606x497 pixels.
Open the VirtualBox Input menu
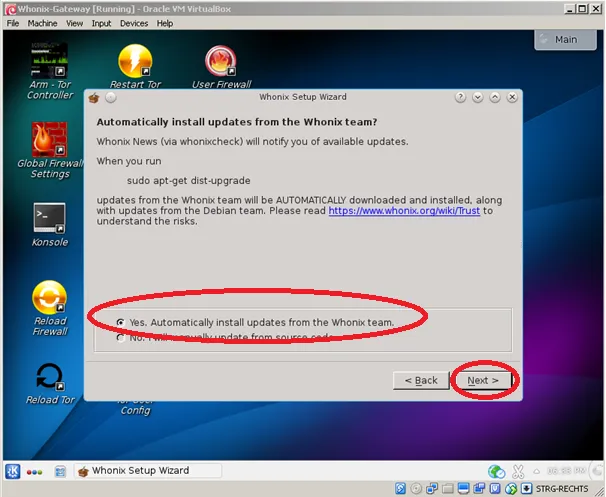pyautogui.click(x=101, y=23)
